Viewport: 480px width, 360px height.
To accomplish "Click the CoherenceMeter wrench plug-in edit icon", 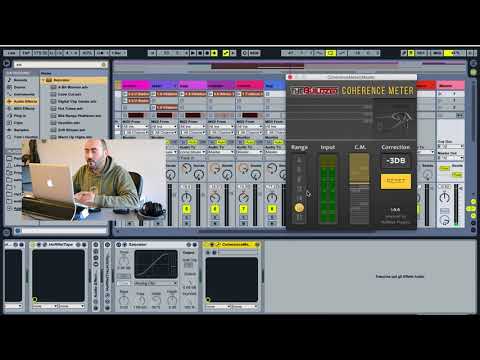I will [217, 245].
